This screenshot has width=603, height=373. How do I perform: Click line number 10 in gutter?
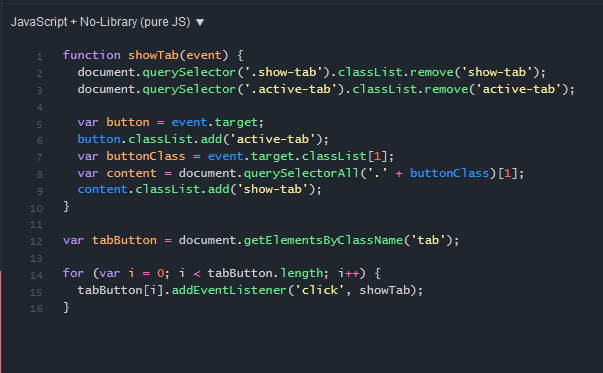pyautogui.click(x=36, y=208)
